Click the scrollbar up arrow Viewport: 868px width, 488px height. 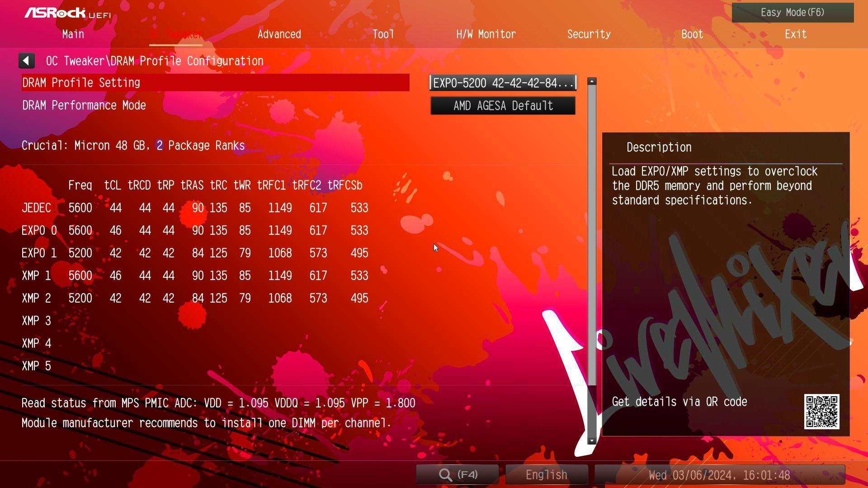[592, 81]
